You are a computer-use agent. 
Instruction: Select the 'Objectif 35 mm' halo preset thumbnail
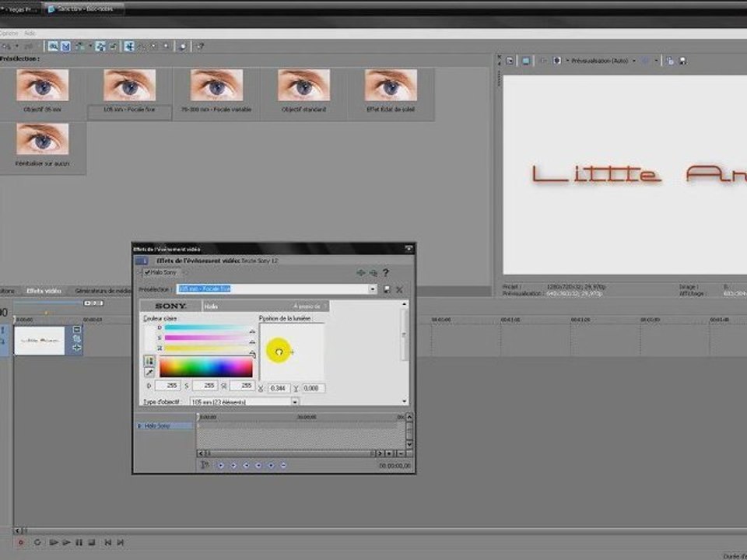(42, 86)
